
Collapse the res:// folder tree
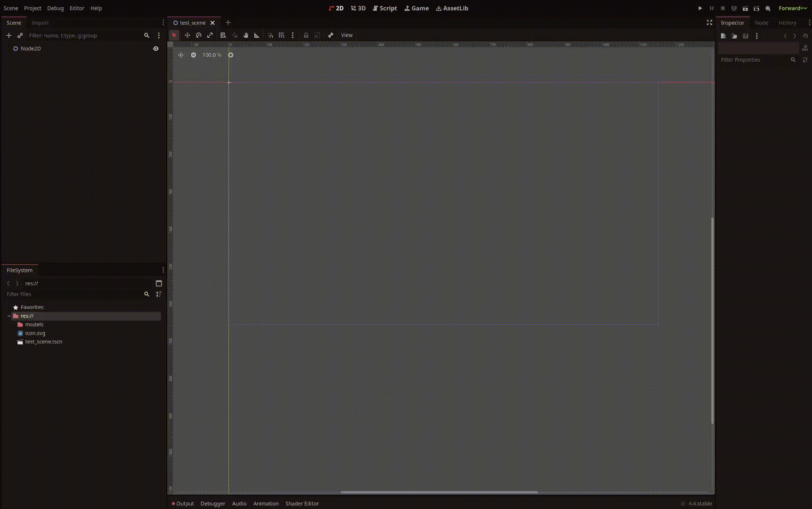coord(9,316)
